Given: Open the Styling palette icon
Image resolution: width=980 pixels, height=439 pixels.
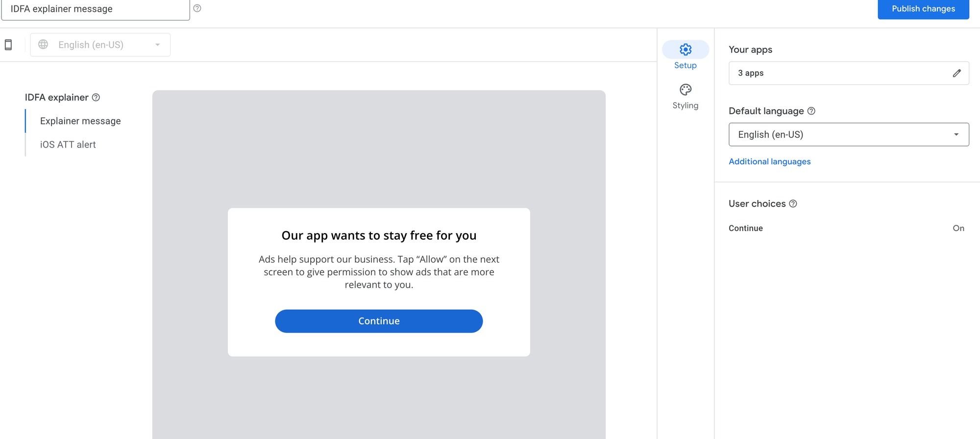Looking at the screenshot, I should 686,90.
